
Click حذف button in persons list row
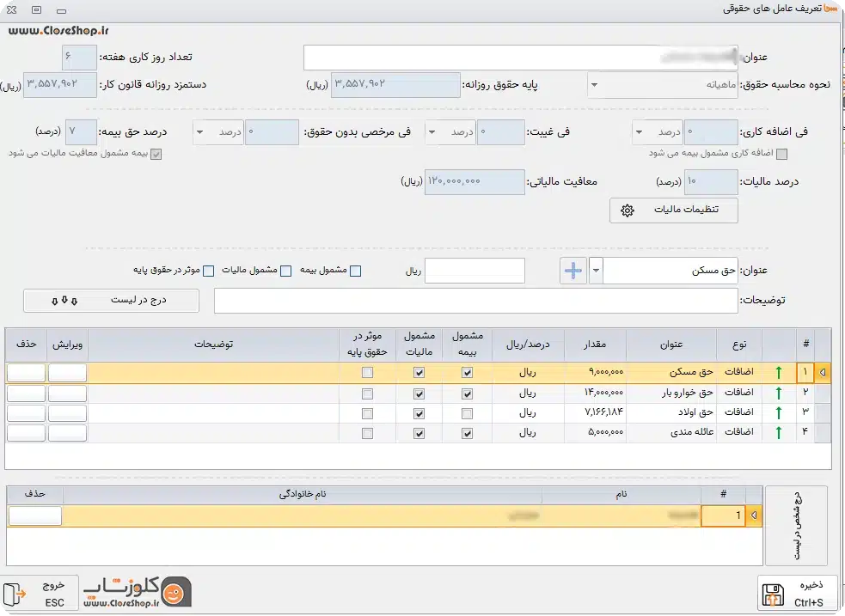[x=35, y=515]
